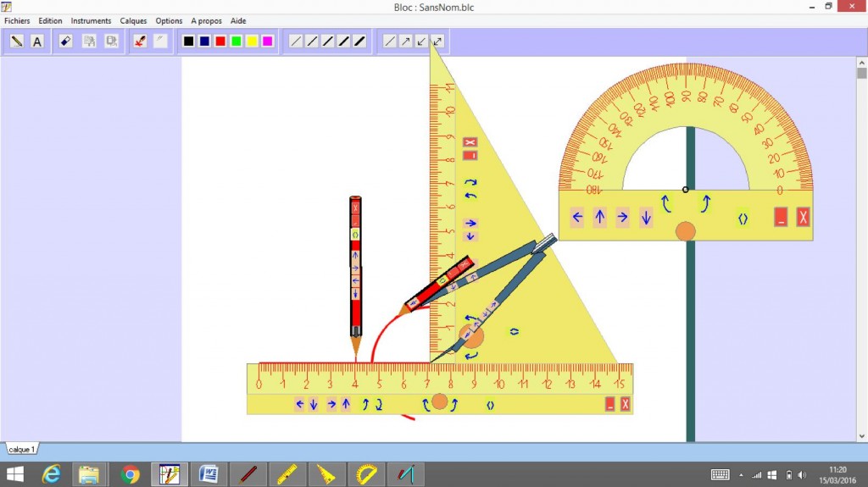Click the red pen with cross toolbar icon
The height and width of the screenshot is (487, 868).
coord(140,41)
